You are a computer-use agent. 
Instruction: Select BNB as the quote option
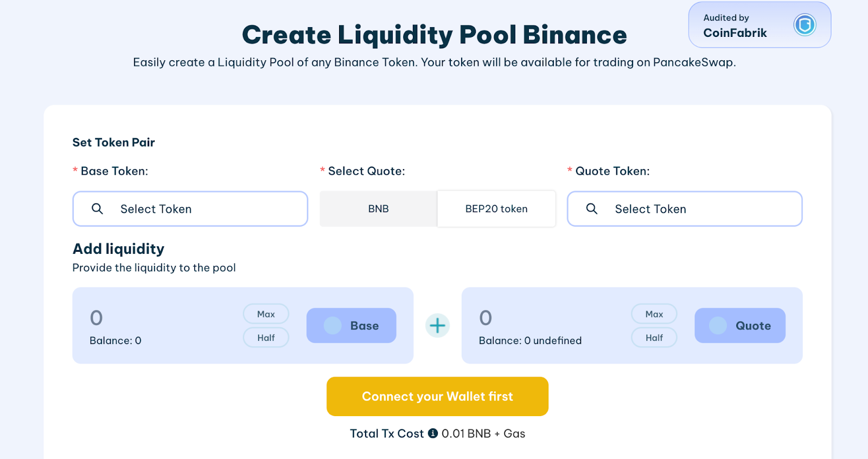click(x=378, y=209)
